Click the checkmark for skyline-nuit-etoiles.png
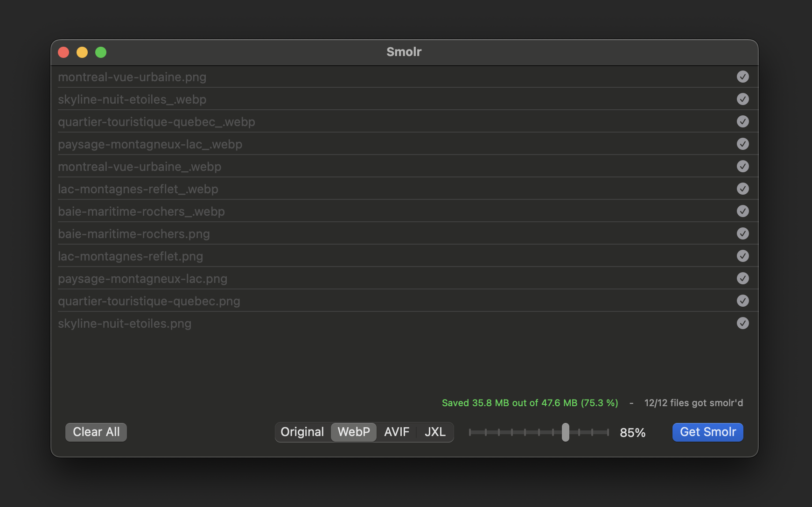 [x=743, y=323]
